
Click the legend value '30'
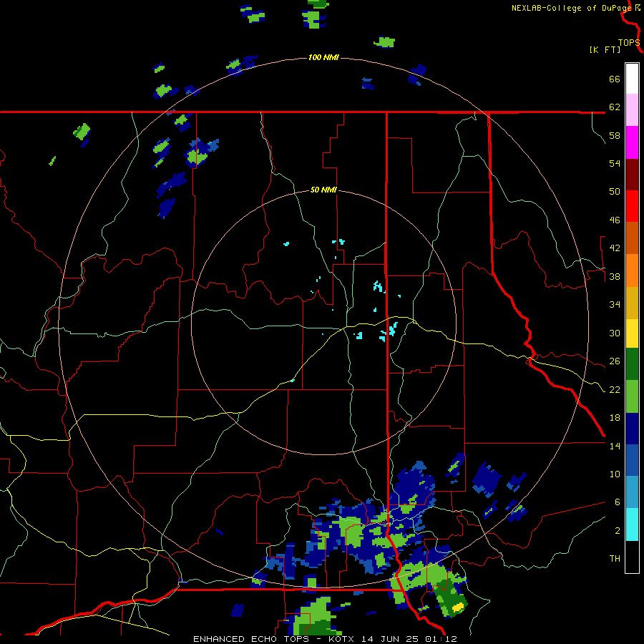click(x=615, y=333)
